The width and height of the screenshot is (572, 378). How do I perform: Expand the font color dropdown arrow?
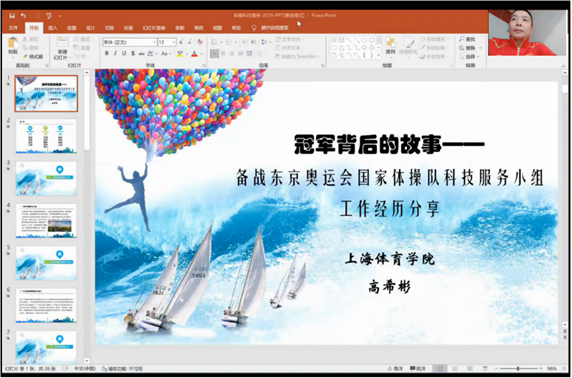[x=201, y=54]
